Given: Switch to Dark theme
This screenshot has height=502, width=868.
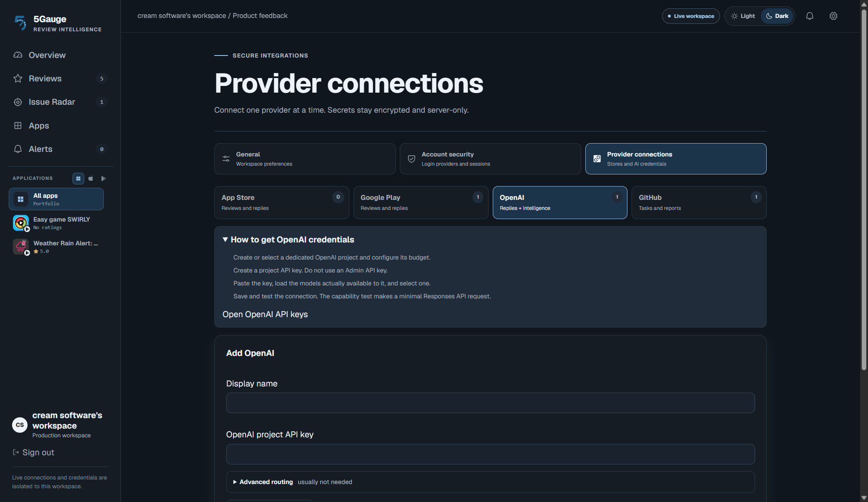Looking at the screenshot, I should pos(778,16).
